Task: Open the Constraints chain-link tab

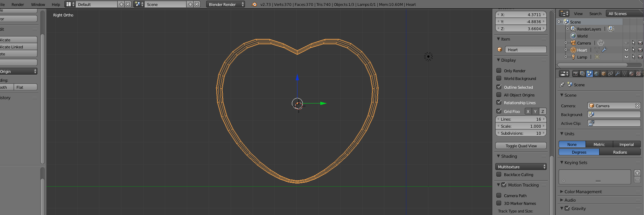Action: pos(610,74)
